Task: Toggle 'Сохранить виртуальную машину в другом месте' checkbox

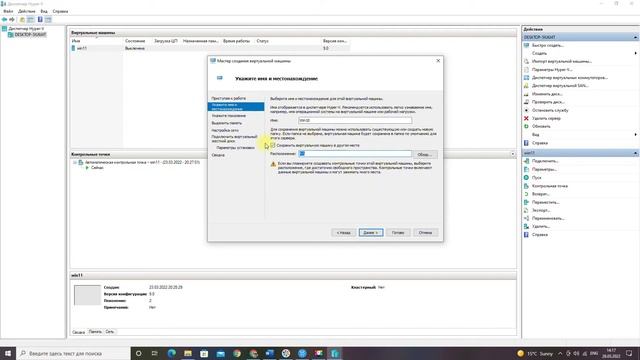Action: [273, 145]
